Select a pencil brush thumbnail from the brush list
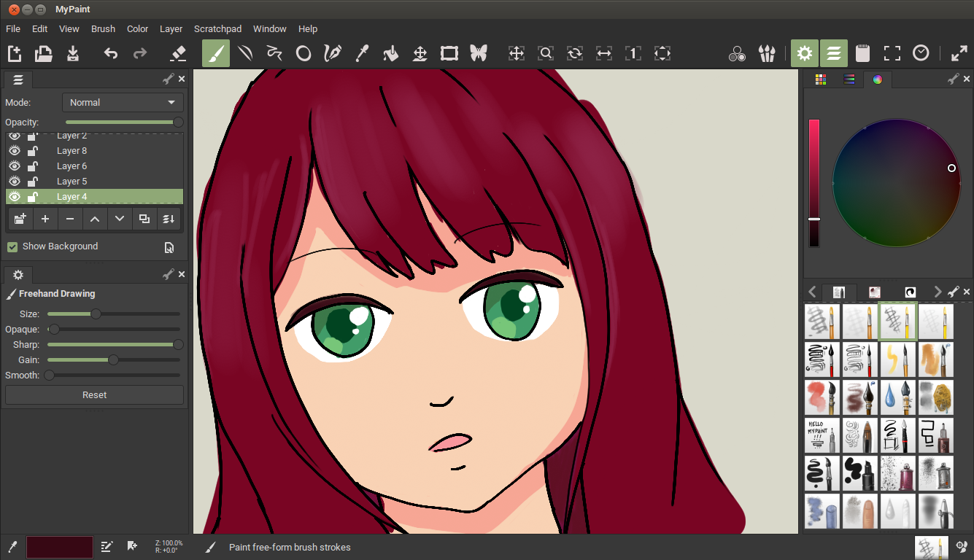 click(822, 321)
